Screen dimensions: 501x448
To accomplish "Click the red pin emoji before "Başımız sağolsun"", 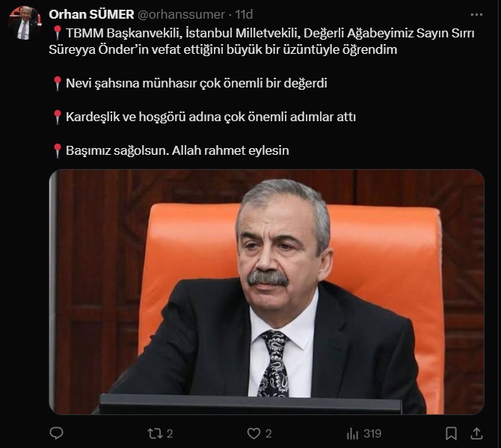I will [x=57, y=150].
